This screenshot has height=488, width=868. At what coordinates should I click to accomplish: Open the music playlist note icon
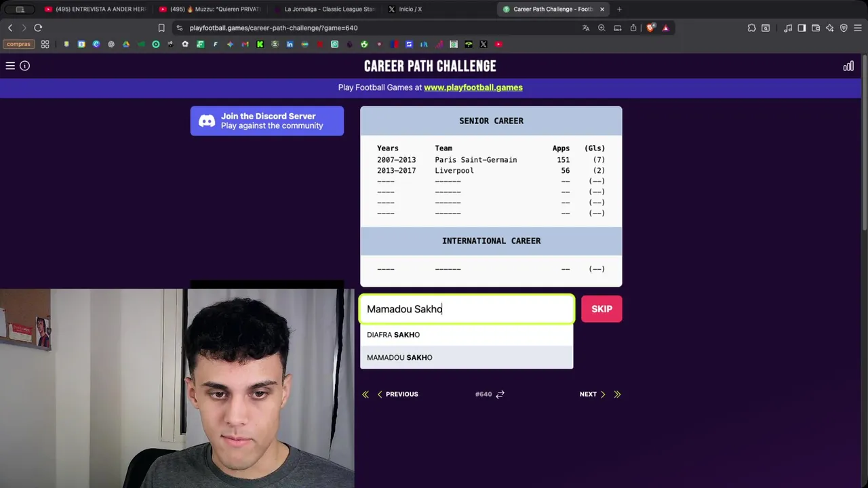pyautogui.click(x=788, y=28)
